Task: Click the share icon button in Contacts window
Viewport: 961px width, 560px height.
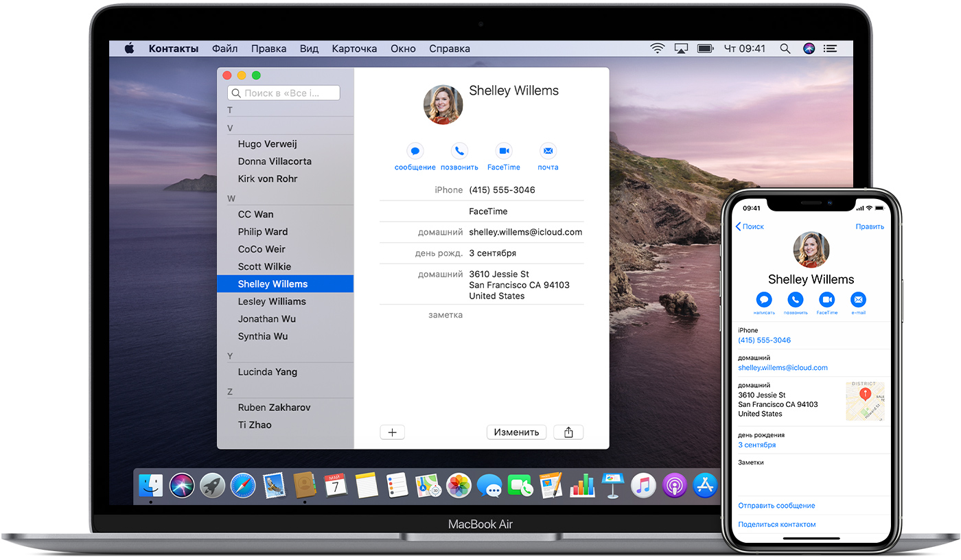Action: [x=568, y=432]
